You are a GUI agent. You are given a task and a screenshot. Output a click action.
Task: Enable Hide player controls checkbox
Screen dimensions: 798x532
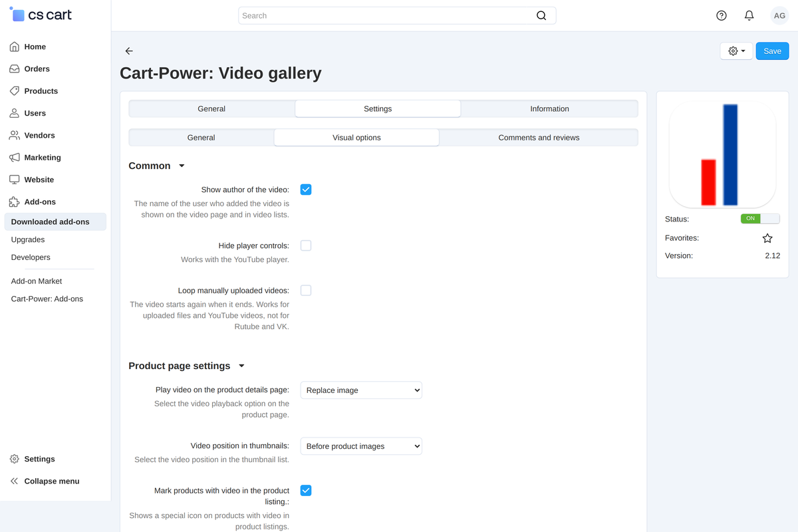tap(306, 245)
